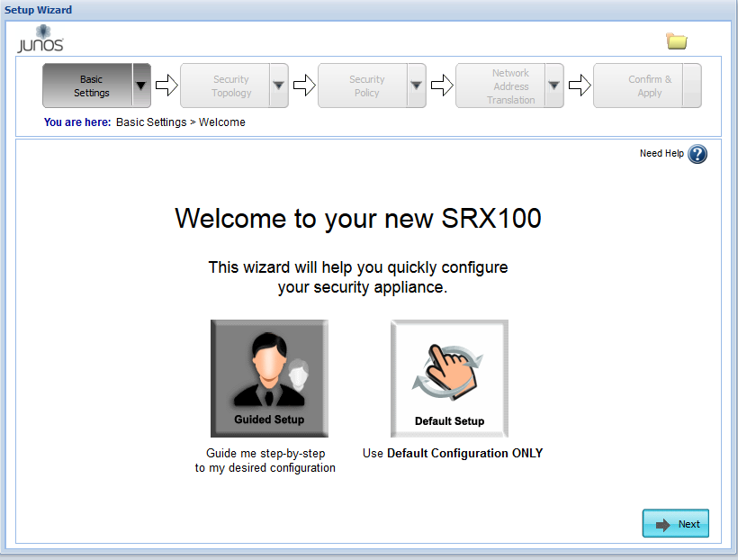Click Basic Settings in the breadcrumb
The height and width of the screenshot is (560, 738).
click(x=151, y=122)
